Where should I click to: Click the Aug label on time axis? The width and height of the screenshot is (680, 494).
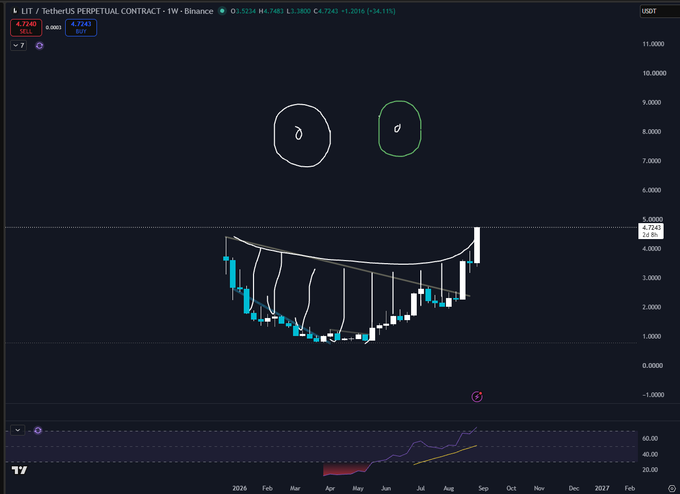pos(449,488)
